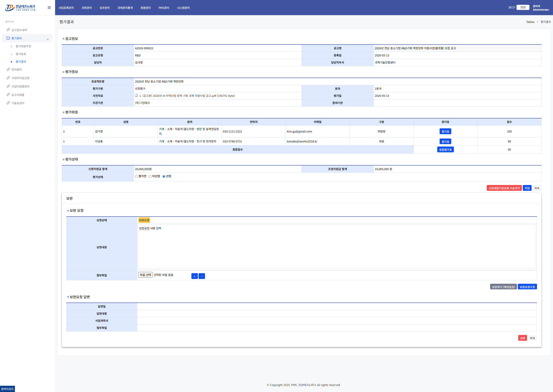
Task: Go to 보고서제출 in sidebar
Action: 18,95
